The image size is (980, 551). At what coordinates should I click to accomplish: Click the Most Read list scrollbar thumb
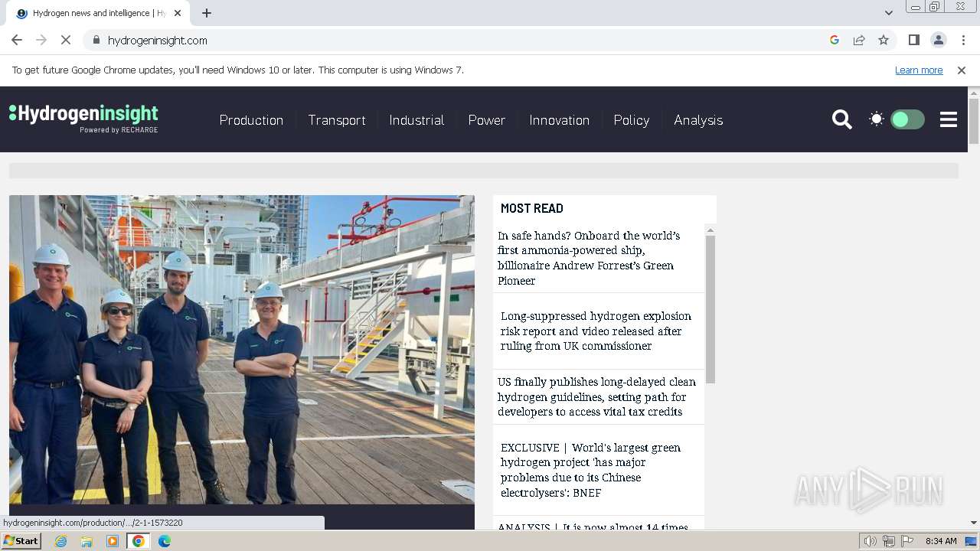point(710,309)
